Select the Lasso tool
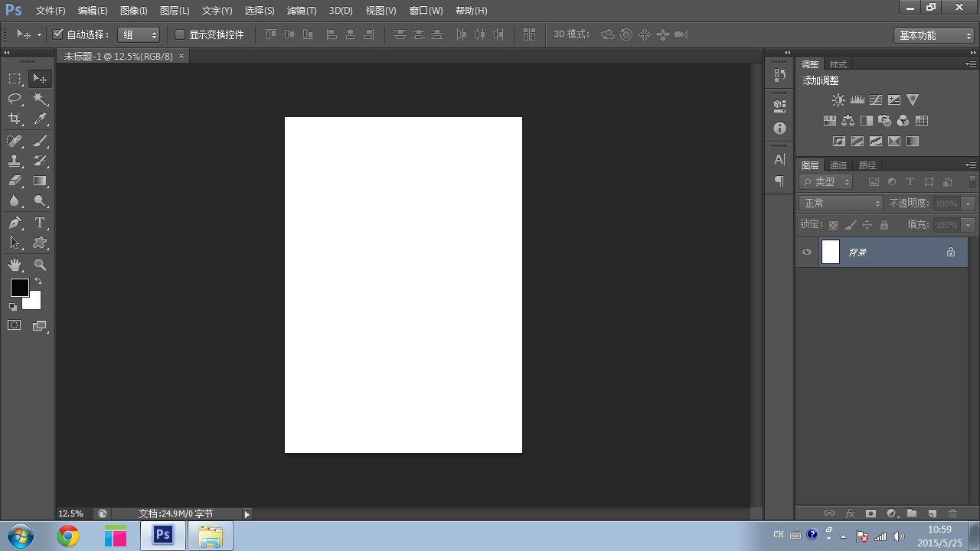The width and height of the screenshot is (980, 551). point(15,99)
